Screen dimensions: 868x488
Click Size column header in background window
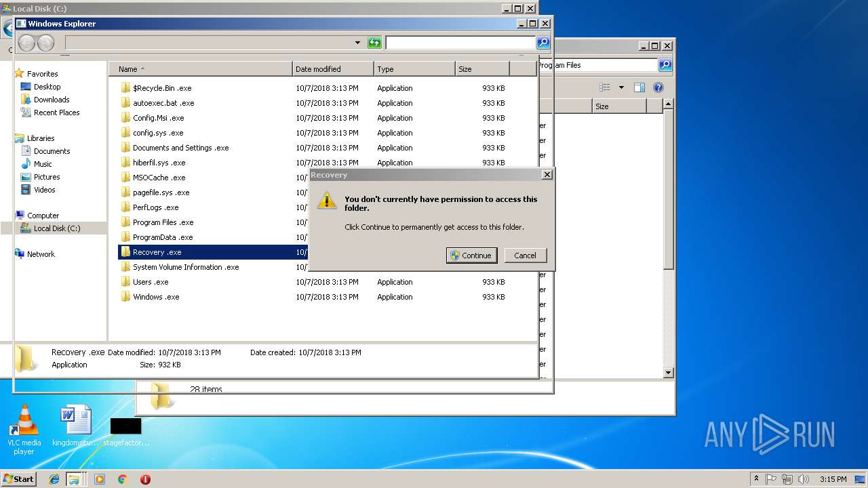point(619,106)
